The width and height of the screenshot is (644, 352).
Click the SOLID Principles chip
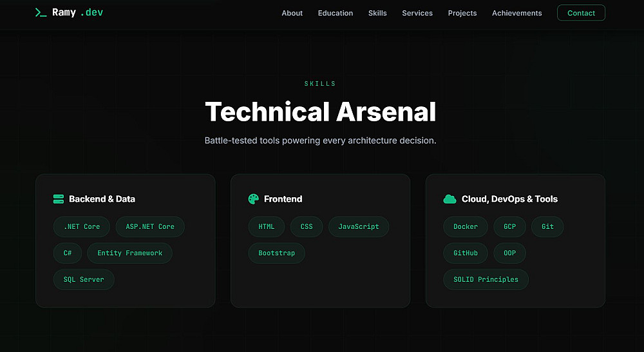(486, 280)
